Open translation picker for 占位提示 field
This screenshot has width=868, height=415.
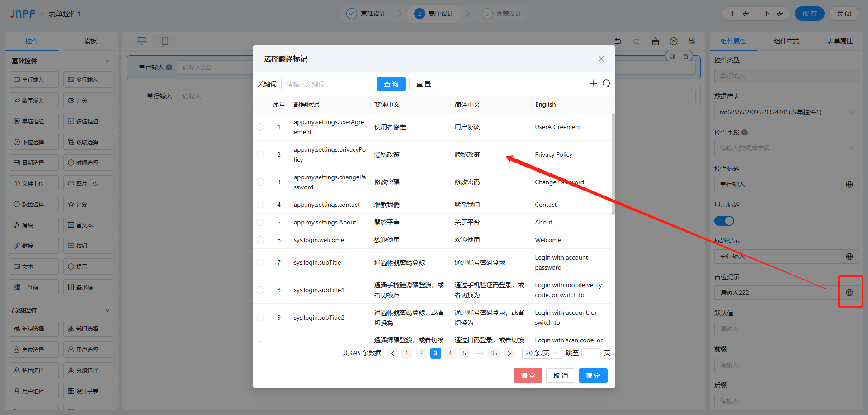(849, 293)
